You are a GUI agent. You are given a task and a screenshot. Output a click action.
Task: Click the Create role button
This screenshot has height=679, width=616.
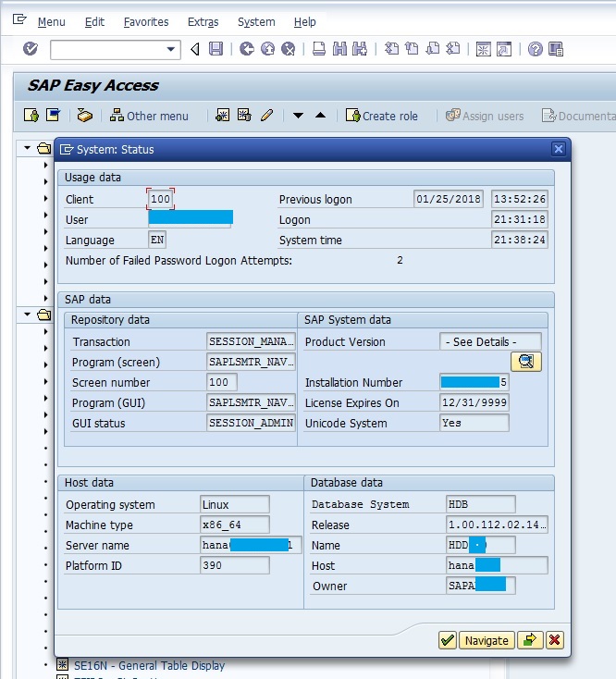click(381, 116)
